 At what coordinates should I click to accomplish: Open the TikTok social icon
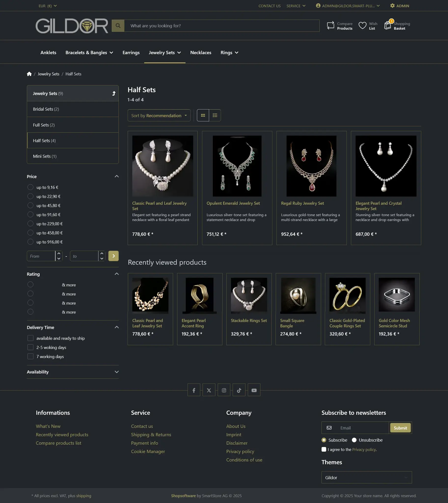[239, 390]
